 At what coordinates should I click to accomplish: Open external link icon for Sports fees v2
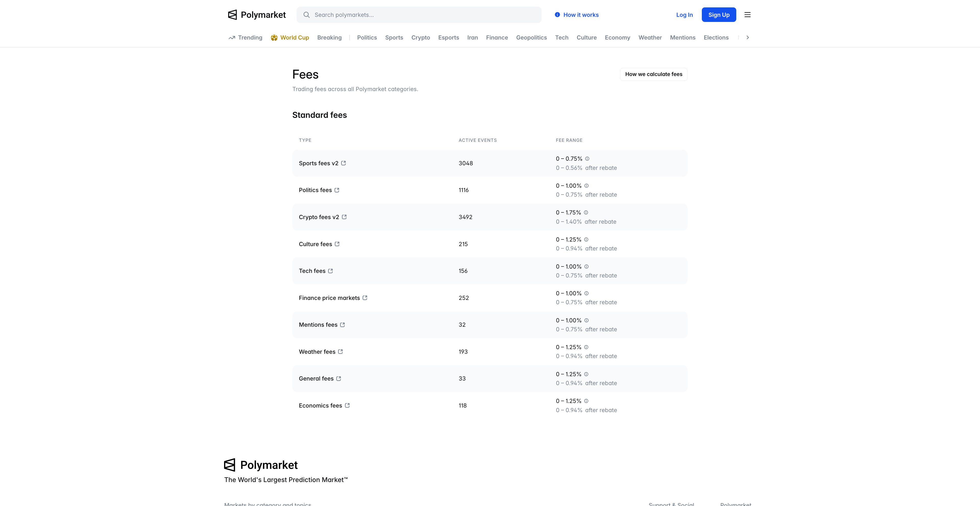[x=344, y=163]
